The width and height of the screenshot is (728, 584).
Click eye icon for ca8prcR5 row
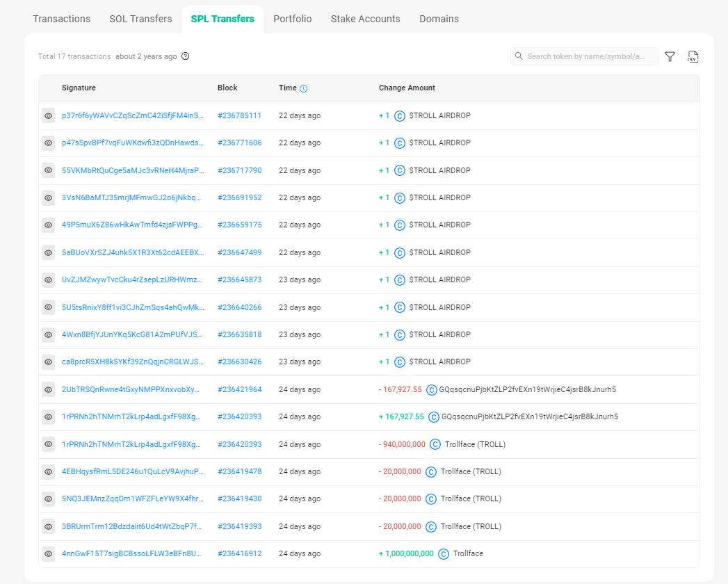pyautogui.click(x=48, y=362)
